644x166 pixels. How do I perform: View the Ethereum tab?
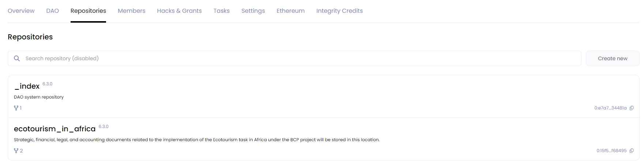click(x=290, y=11)
